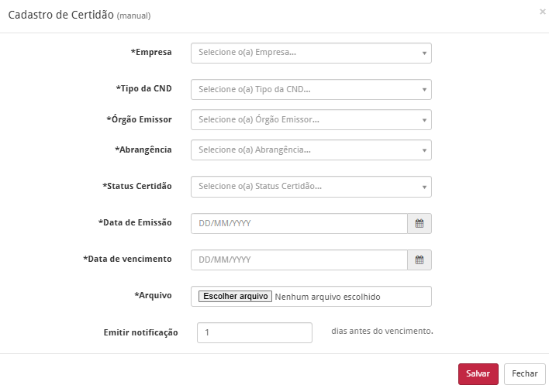Click the Órgão Emissor dropdown arrow

click(x=424, y=121)
